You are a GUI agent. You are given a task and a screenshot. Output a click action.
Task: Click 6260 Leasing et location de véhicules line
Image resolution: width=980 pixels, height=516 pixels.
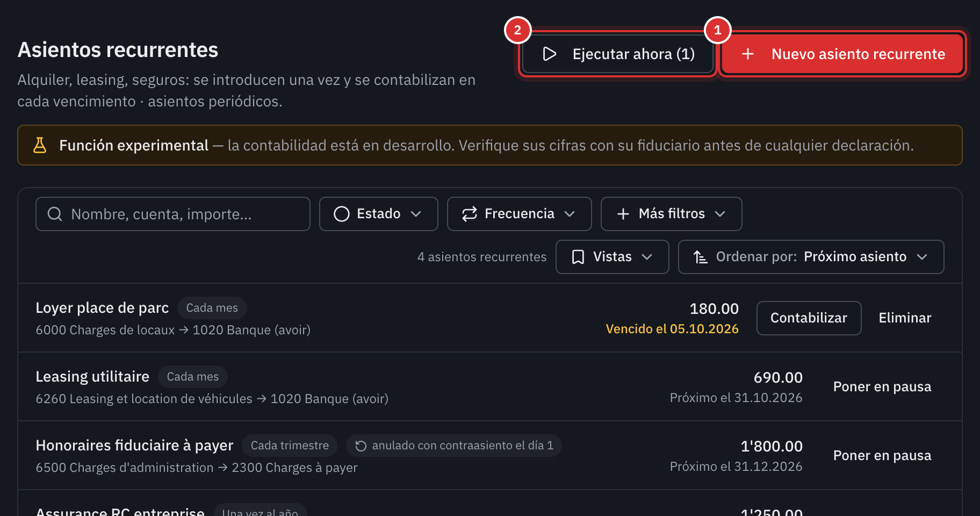tap(212, 399)
